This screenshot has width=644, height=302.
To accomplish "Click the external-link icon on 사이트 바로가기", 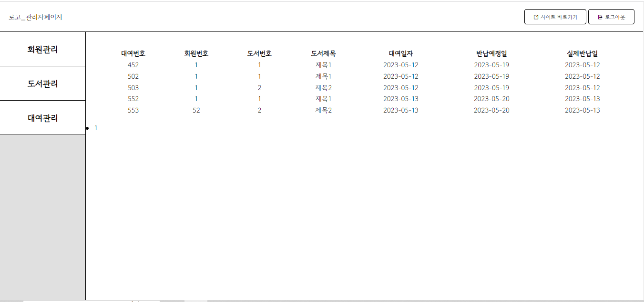I will (x=536, y=17).
